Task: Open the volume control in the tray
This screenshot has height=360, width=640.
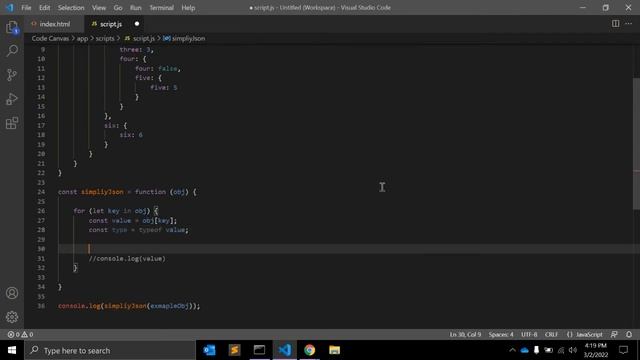Action: point(573,350)
